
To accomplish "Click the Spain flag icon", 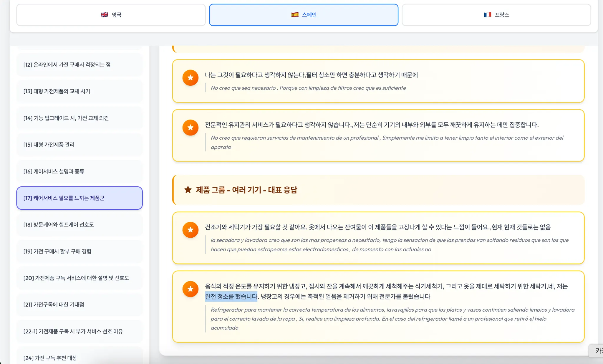I will (295, 15).
